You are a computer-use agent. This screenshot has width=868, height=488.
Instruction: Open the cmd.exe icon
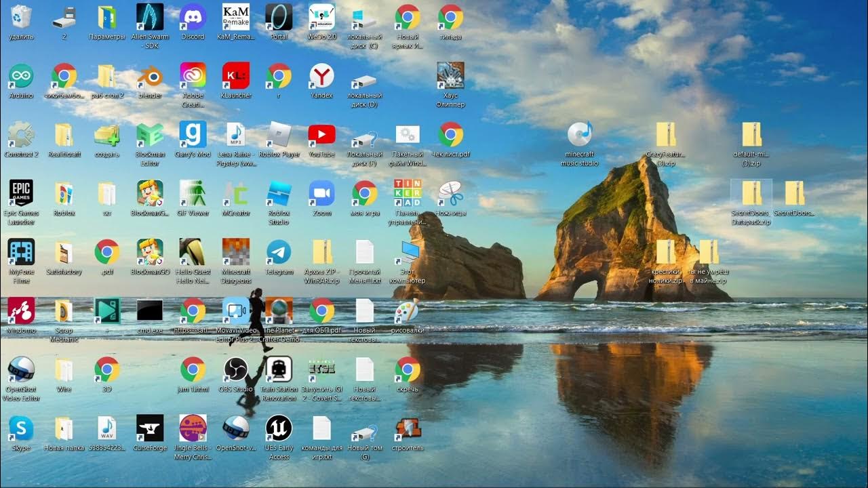[150, 310]
